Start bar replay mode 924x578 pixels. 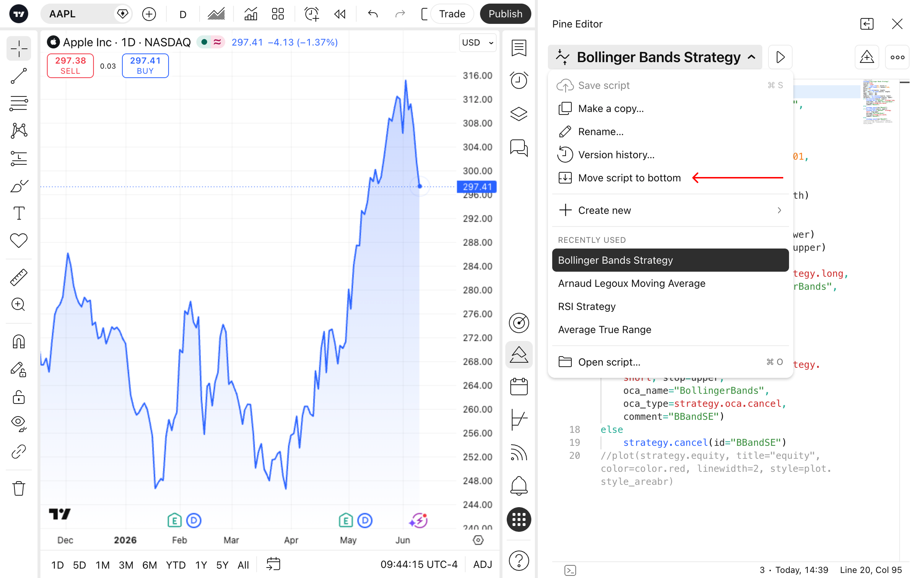point(339,14)
